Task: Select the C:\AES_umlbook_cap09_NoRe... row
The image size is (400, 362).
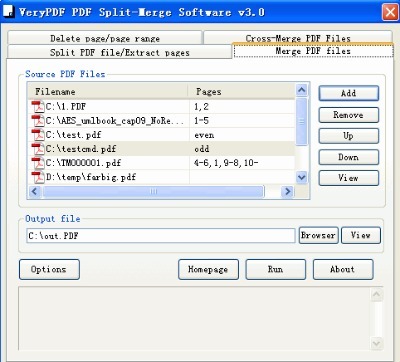Action: tap(162, 121)
